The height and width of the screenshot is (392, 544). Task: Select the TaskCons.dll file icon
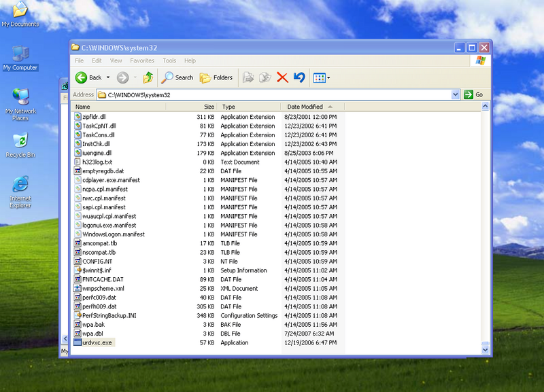[x=78, y=135]
